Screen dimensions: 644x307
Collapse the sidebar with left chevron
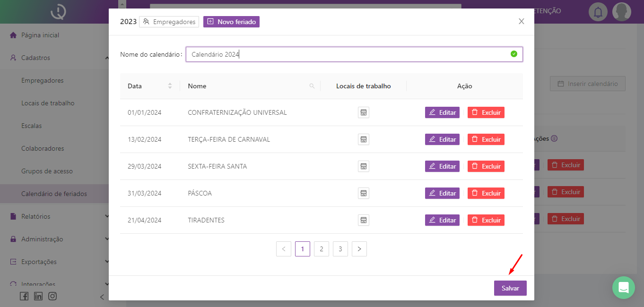point(102,297)
